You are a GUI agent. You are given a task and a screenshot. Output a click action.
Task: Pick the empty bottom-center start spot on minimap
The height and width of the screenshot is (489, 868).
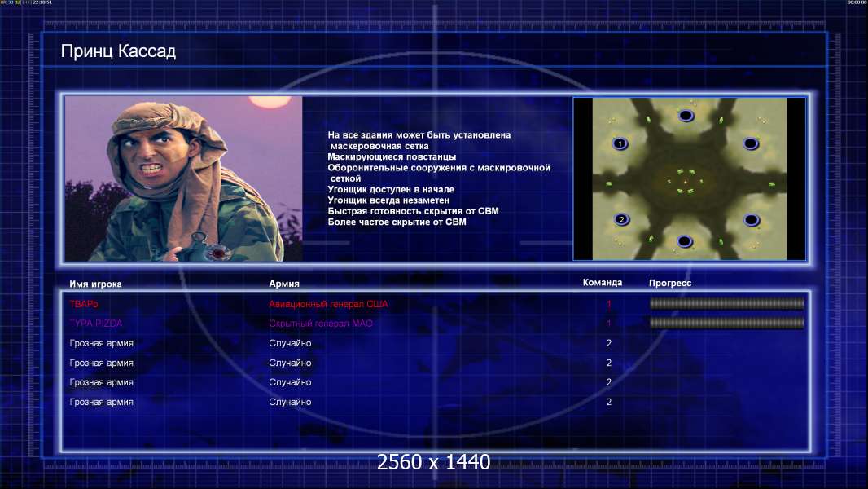pos(685,241)
